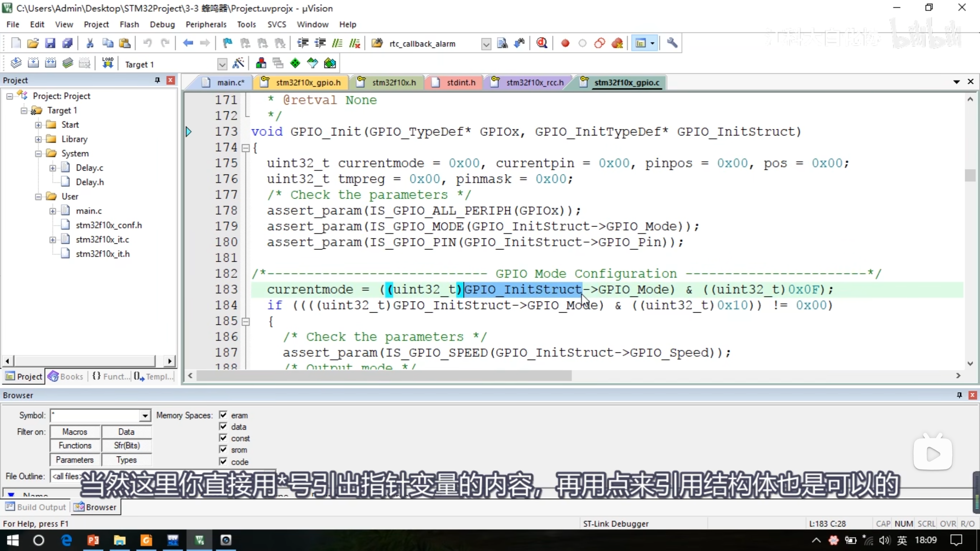Click the Insert Breakpoint red dot icon
Screen dimensions: 980x551
pyautogui.click(x=565, y=43)
